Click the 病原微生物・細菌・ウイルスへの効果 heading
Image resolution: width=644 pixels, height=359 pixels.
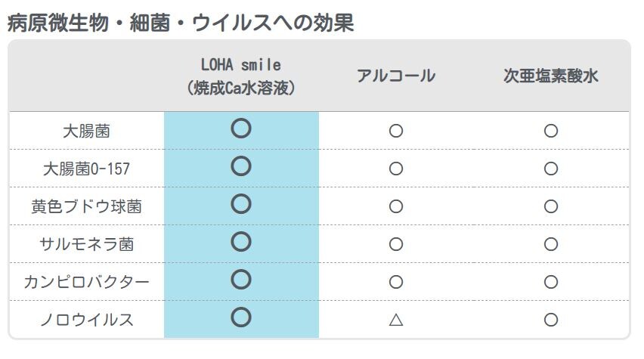click(x=180, y=22)
